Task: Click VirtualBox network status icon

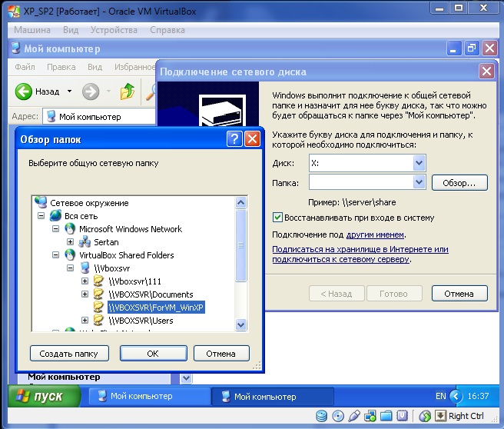Action: 370,416
